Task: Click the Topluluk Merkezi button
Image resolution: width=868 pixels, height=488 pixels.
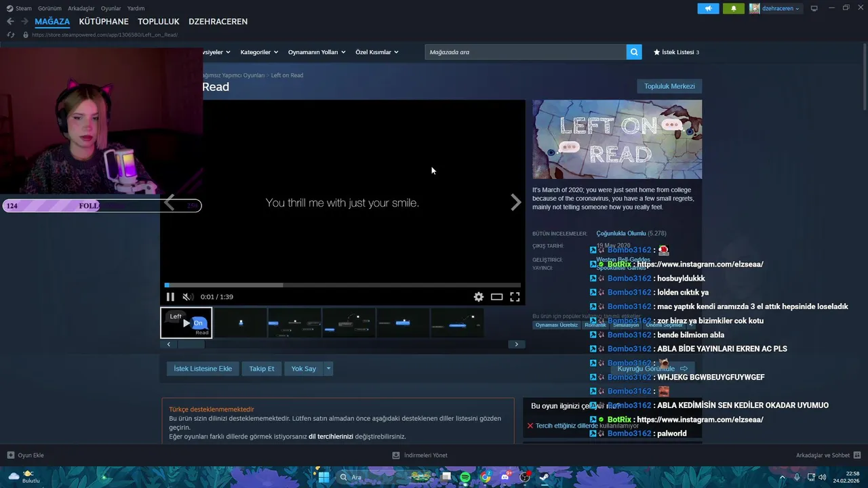Action: pyautogui.click(x=669, y=86)
